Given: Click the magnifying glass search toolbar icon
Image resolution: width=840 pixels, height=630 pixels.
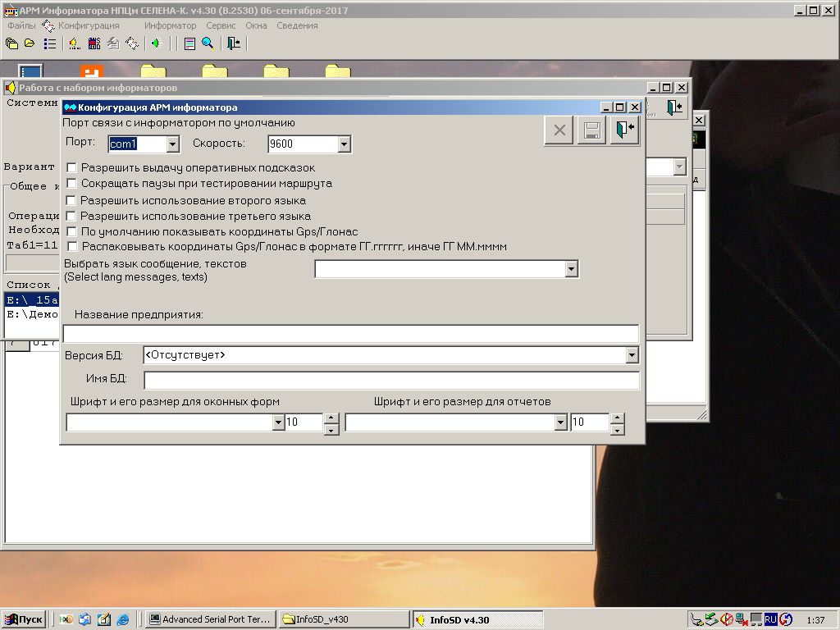Looking at the screenshot, I should pos(208,43).
